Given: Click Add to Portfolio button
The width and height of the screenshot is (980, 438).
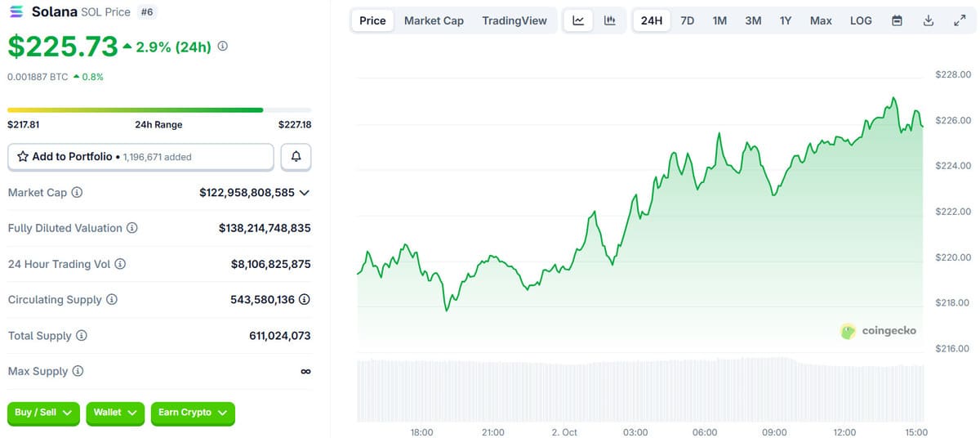Looking at the screenshot, I should [140, 157].
